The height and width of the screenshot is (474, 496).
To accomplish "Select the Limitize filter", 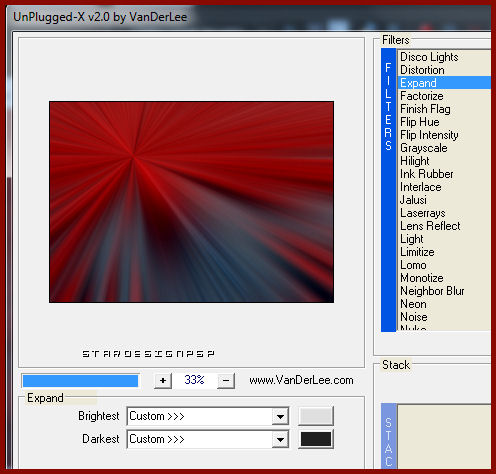I will click(444, 252).
